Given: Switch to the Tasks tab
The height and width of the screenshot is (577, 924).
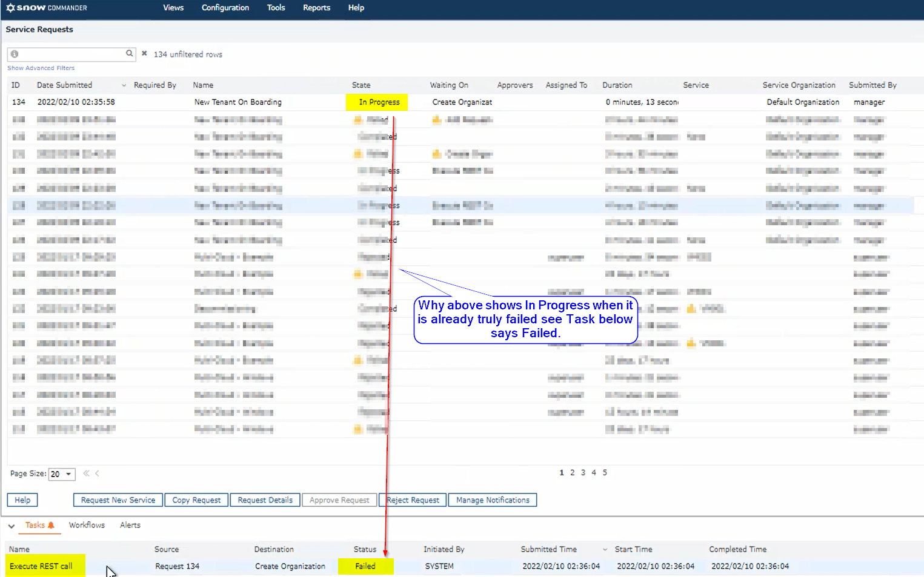Looking at the screenshot, I should (39, 525).
